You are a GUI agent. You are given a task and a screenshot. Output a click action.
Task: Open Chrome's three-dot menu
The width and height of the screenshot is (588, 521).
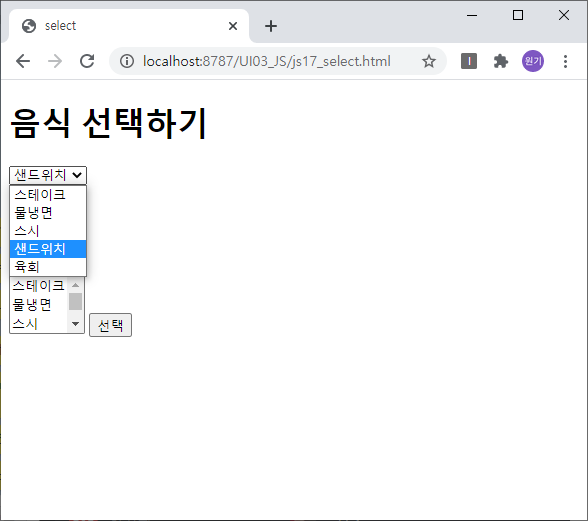tap(565, 61)
